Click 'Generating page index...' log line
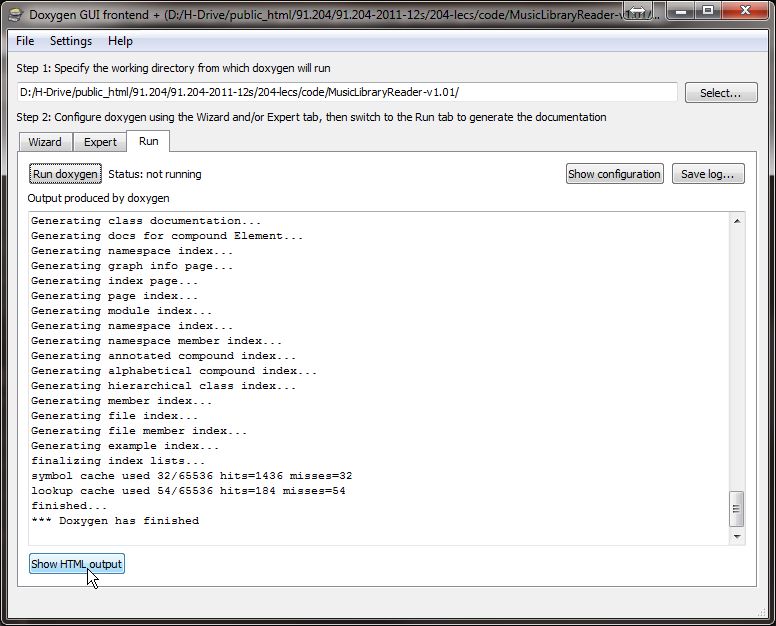 pos(114,296)
